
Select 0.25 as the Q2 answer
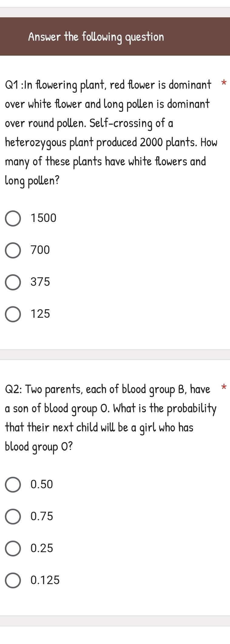(x=12, y=549)
